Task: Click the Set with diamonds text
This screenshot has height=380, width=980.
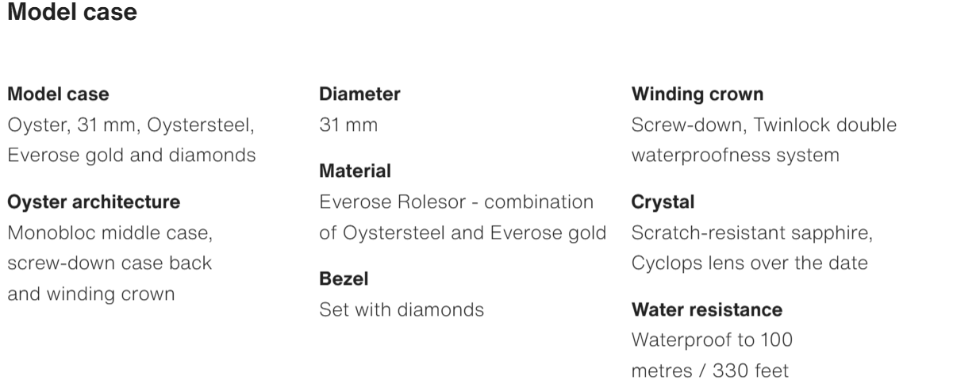Action: pyautogui.click(x=402, y=310)
